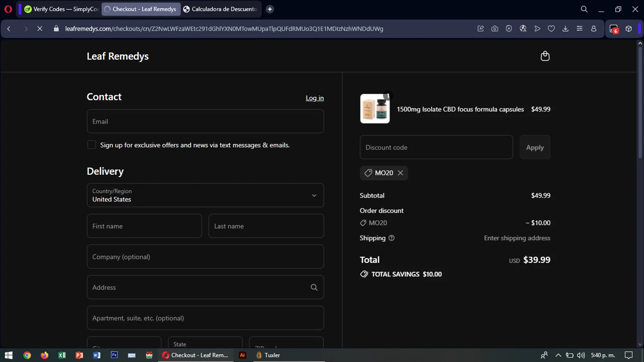Viewport: 644px width, 362px height.
Task: Click the address search magnifier icon
Action: [314, 287]
